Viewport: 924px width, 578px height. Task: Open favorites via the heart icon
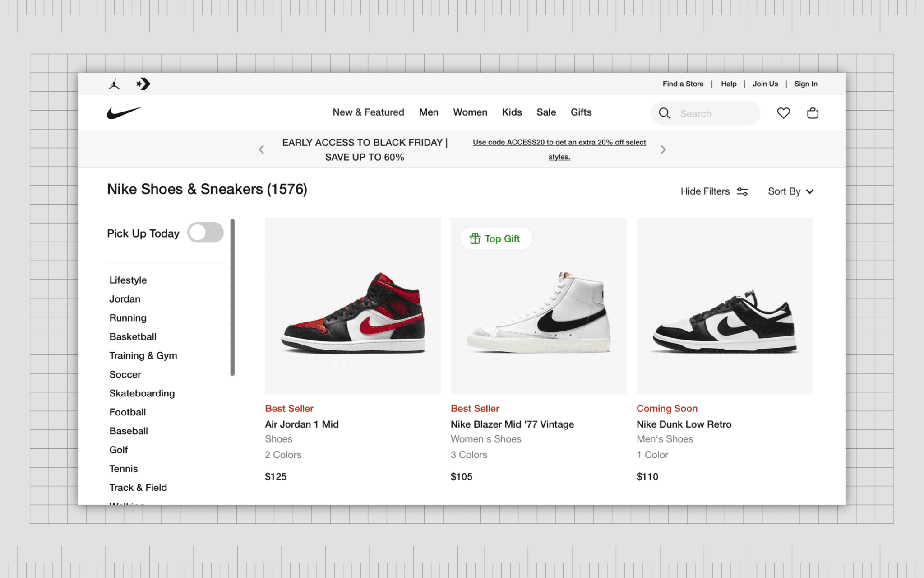(x=783, y=113)
